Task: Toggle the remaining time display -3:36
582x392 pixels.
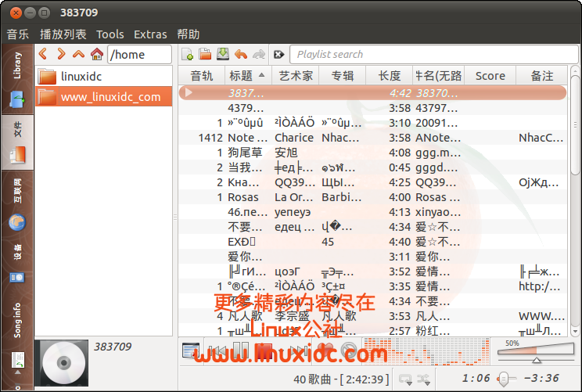Action: (x=541, y=378)
